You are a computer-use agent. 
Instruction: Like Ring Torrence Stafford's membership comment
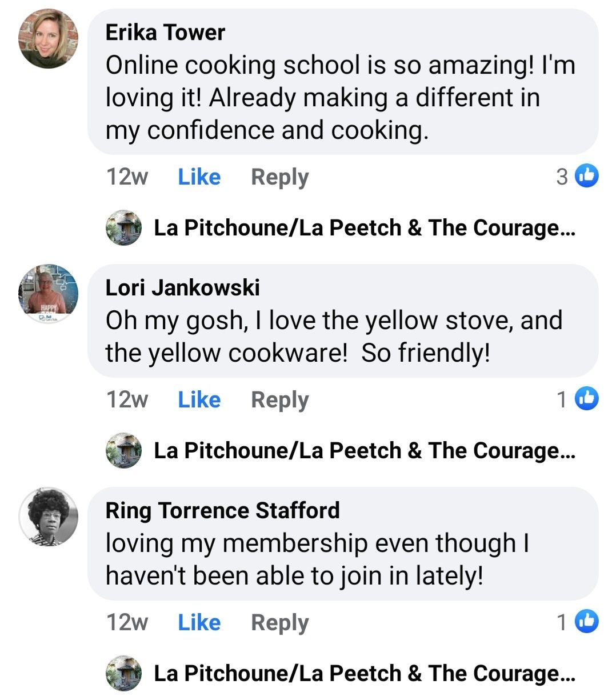(x=199, y=623)
